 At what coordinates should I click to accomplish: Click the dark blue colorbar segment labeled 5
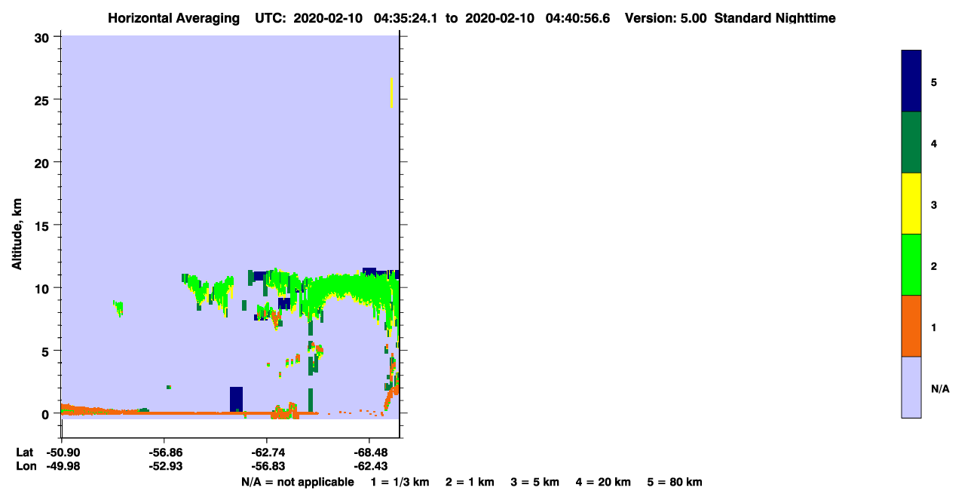(x=911, y=81)
